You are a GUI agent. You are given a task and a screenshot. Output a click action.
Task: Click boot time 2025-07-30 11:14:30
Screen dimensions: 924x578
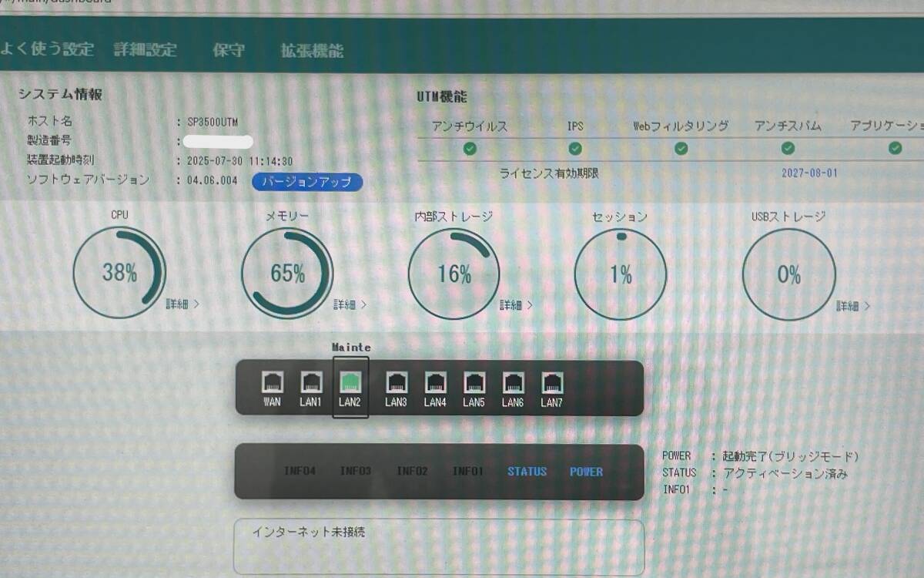[240, 162]
